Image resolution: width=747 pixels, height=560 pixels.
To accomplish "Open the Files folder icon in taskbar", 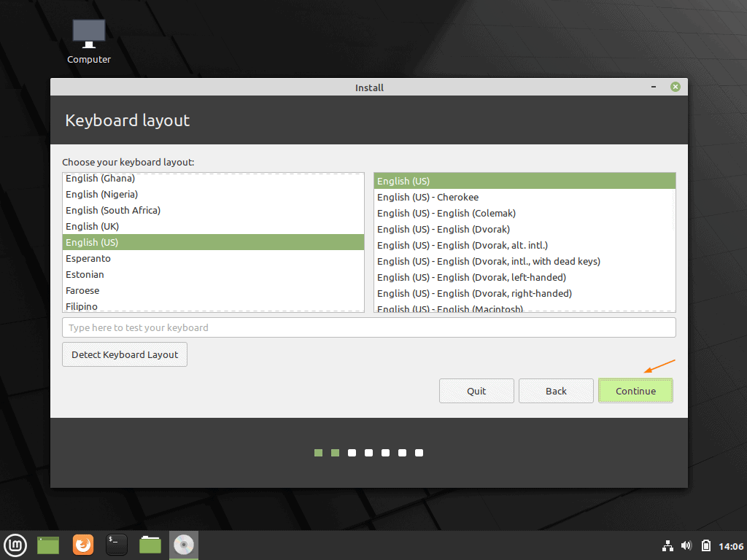I will coord(150,545).
